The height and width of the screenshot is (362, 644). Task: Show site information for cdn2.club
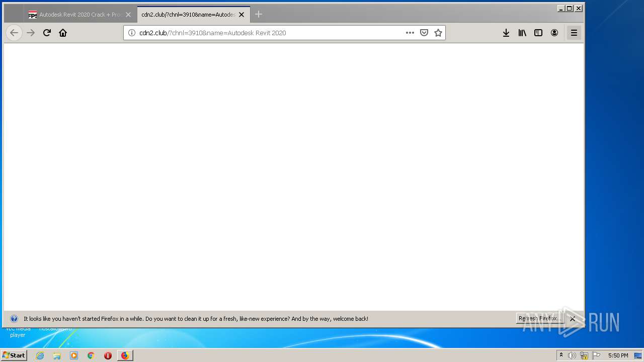(132, 33)
